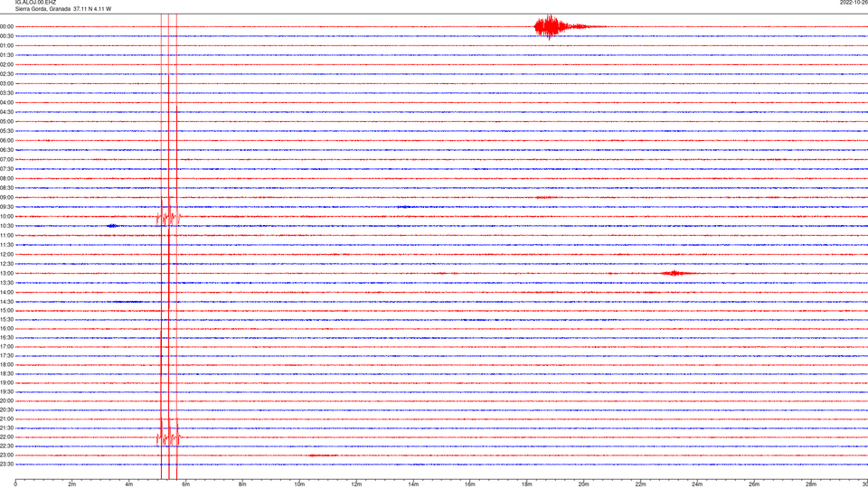
Task: Click the 07:30 trace time label
Action: [7, 169]
